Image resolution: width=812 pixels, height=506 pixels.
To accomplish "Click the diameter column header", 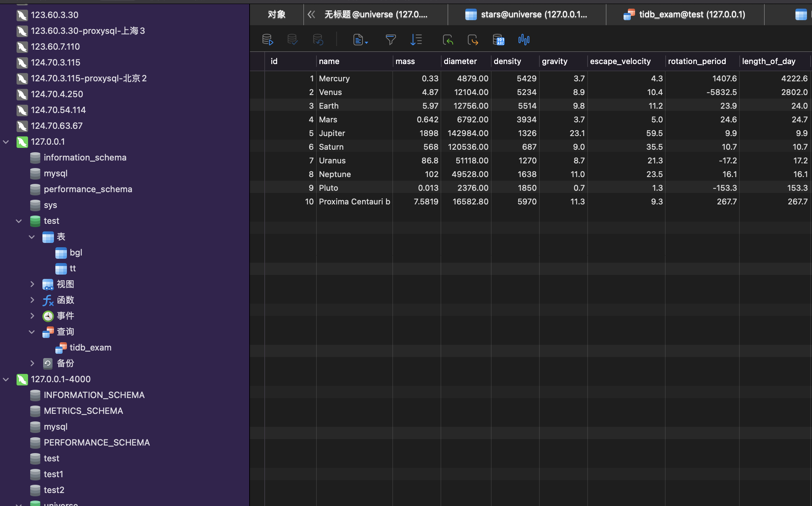I will pyautogui.click(x=460, y=61).
